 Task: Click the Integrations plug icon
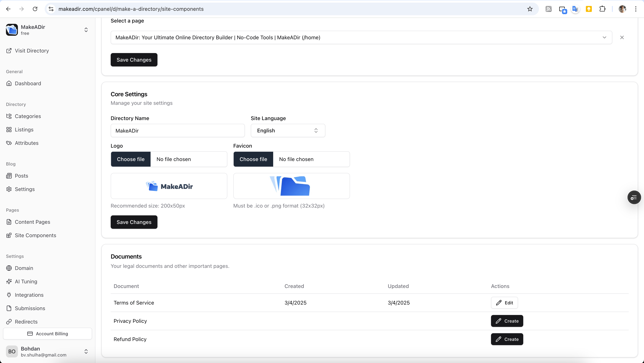(9, 295)
